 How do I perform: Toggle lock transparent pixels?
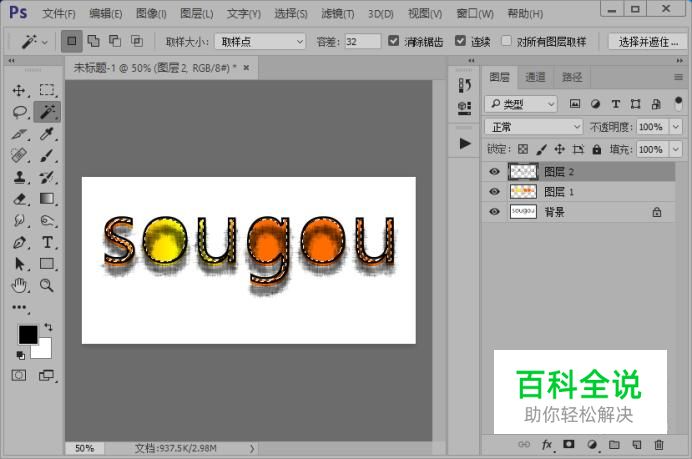[523, 149]
